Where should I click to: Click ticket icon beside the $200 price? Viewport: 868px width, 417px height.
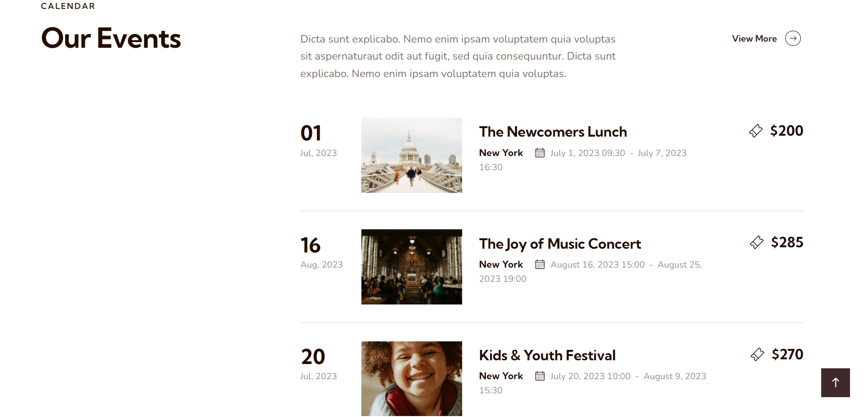[x=756, y=131]
